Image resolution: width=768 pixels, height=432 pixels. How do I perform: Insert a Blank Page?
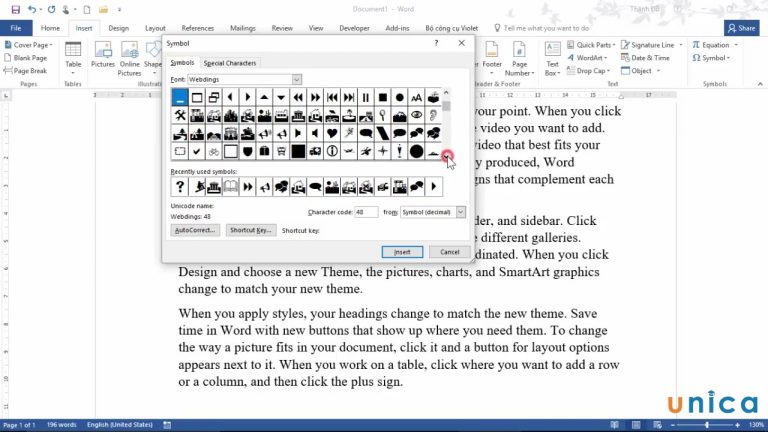(25, 58)
